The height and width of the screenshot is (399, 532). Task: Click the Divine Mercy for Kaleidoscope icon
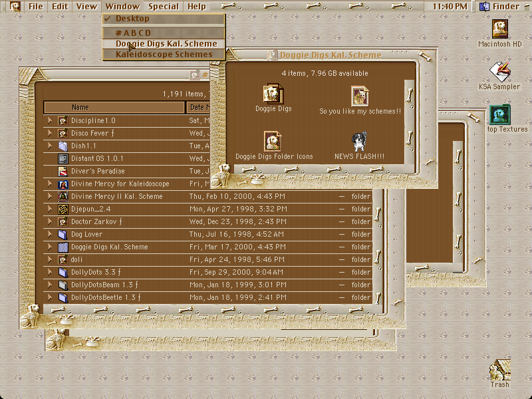coord(63,184)
